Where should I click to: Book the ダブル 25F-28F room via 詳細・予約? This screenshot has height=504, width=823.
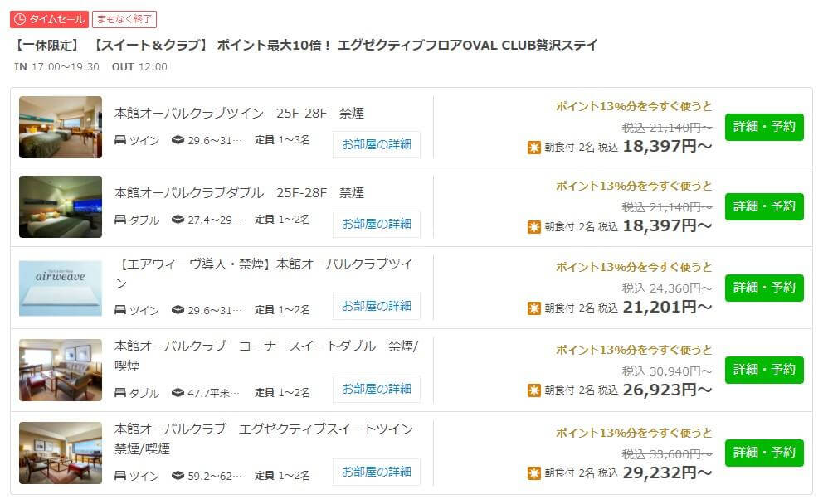(x=764, y=206)
